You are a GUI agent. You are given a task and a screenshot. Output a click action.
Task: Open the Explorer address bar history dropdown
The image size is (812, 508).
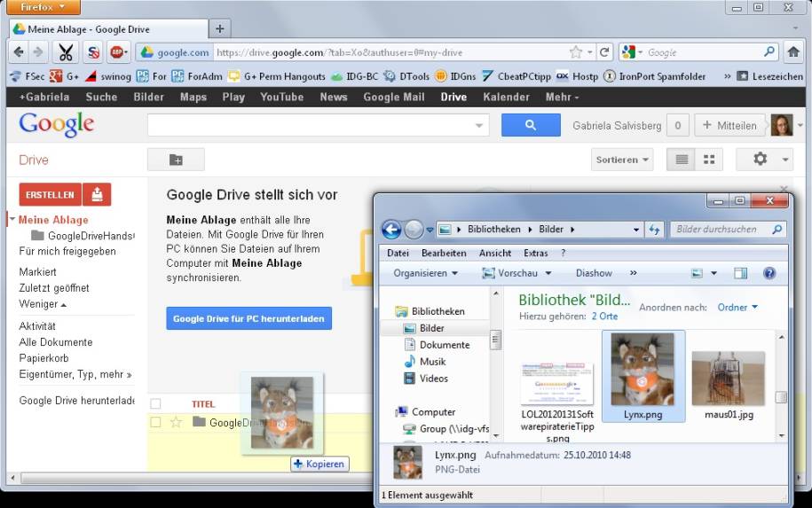coord(636,229)
